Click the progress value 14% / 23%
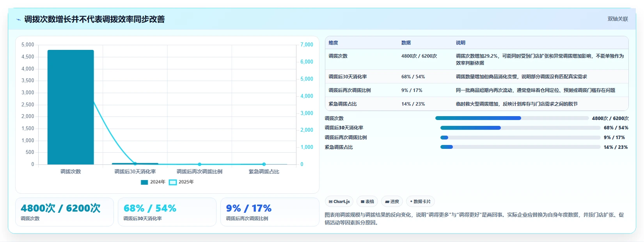The image size is (644, 242). (616, 147)
